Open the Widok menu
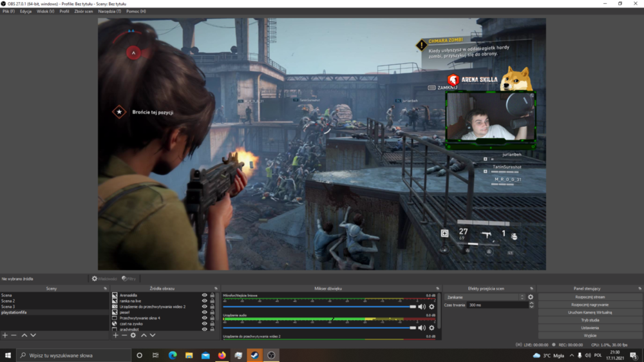 pos(45,12)
